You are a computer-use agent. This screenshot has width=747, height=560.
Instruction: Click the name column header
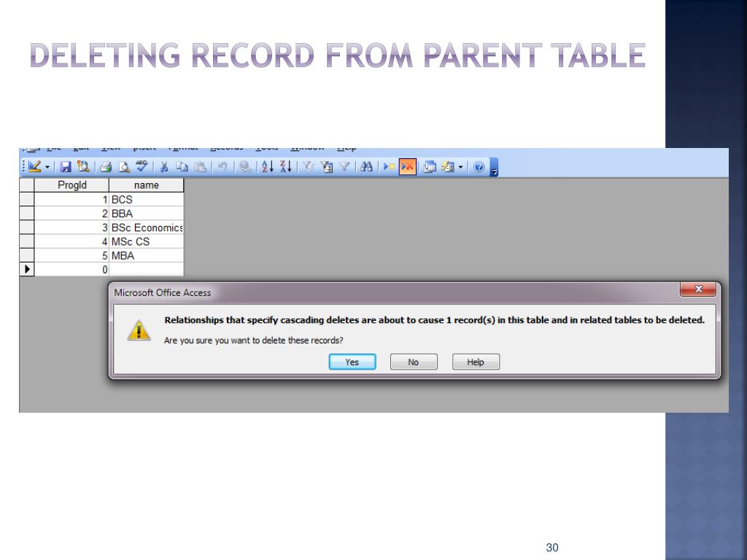pyautogui.click(x=146, y=185)
